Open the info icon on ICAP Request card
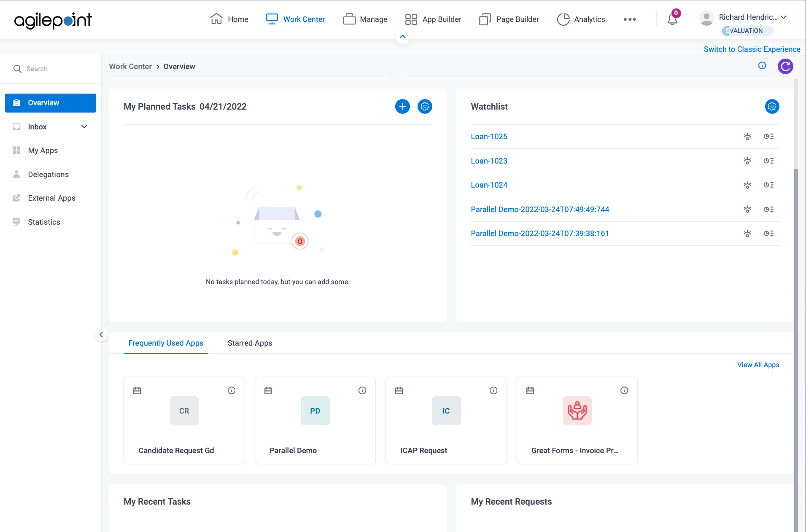The width and height of the screenshot is (806, 532). pos(493,390)
